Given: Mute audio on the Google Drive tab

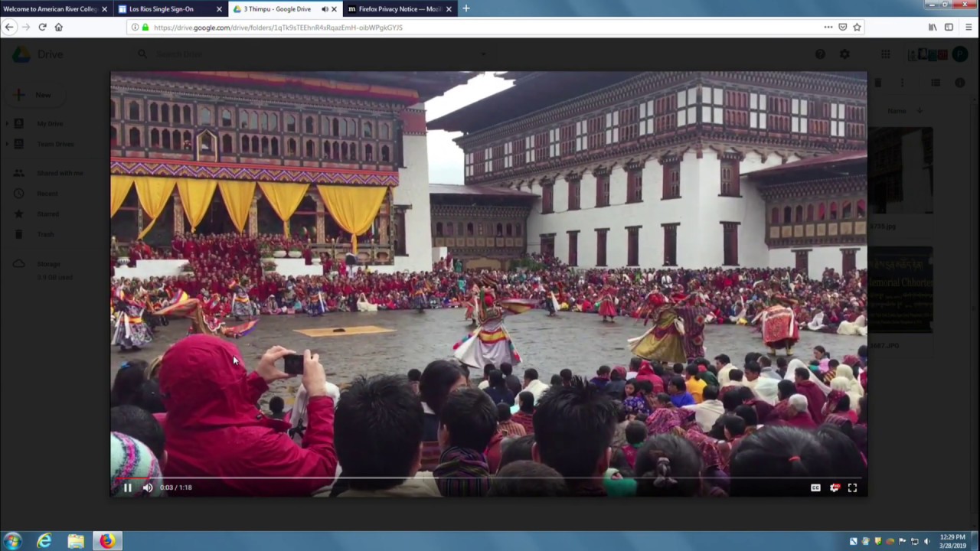Looking at the screenshot, I should [x=324, y=9].
